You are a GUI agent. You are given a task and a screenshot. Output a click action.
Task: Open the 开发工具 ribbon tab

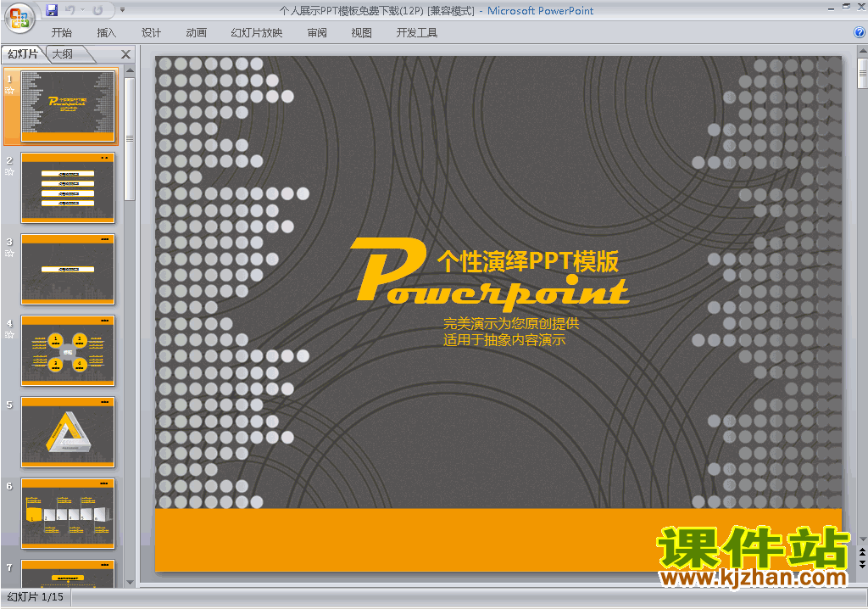417,33
